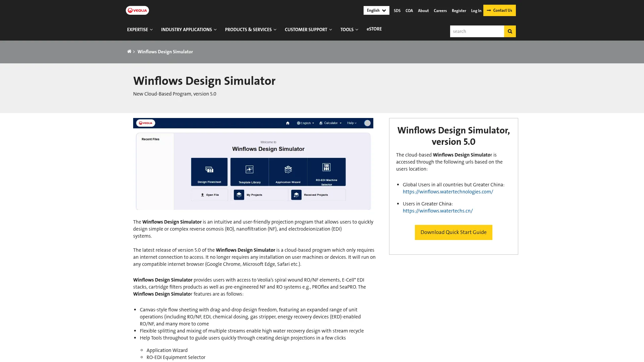Expand the EXPERTISE menu
The height and width of the screenshot is (362, 644).
click(x=140, y=29)
